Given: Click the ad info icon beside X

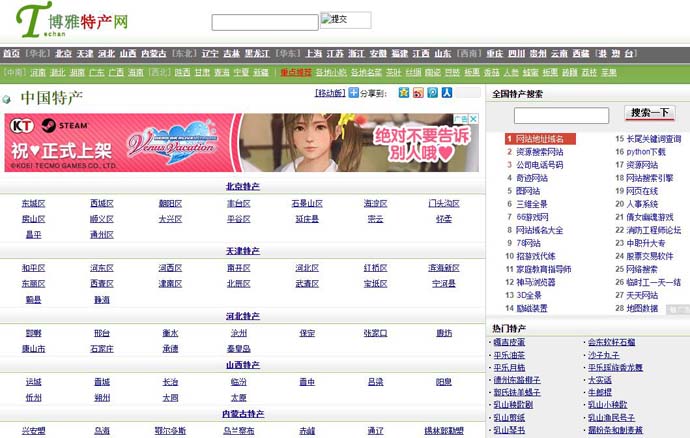Looking at the screenshot, I should (x=461, y=119).
